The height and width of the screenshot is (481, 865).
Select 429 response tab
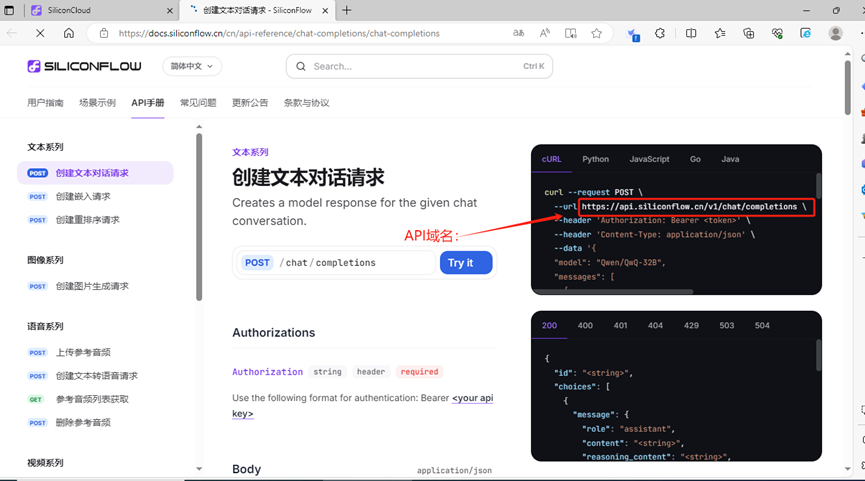coord(691,325)
